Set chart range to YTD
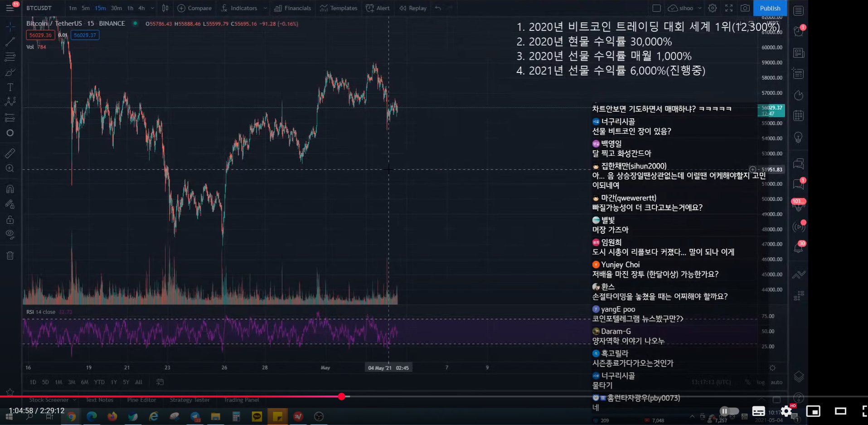 click(x=99, y=382)
